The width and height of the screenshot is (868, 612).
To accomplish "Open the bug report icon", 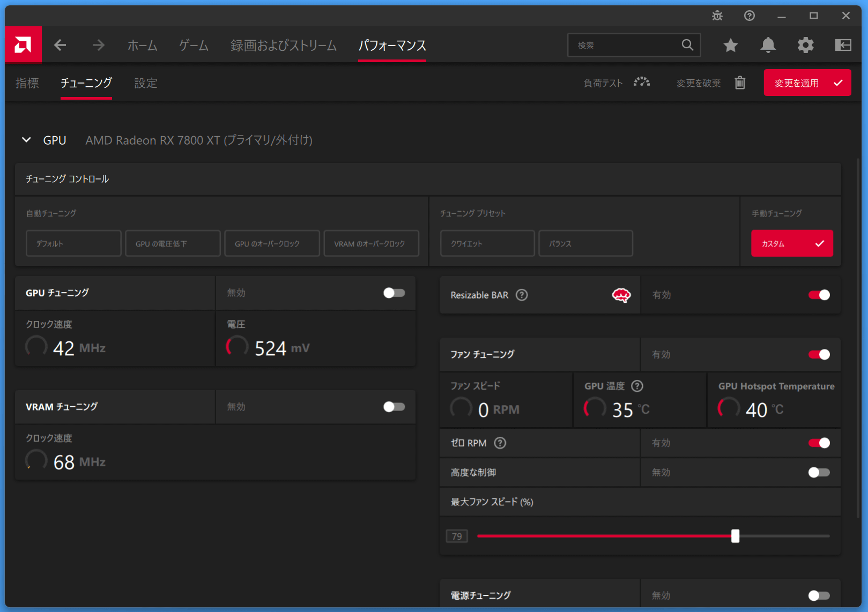I will click(x=717, y=16).
